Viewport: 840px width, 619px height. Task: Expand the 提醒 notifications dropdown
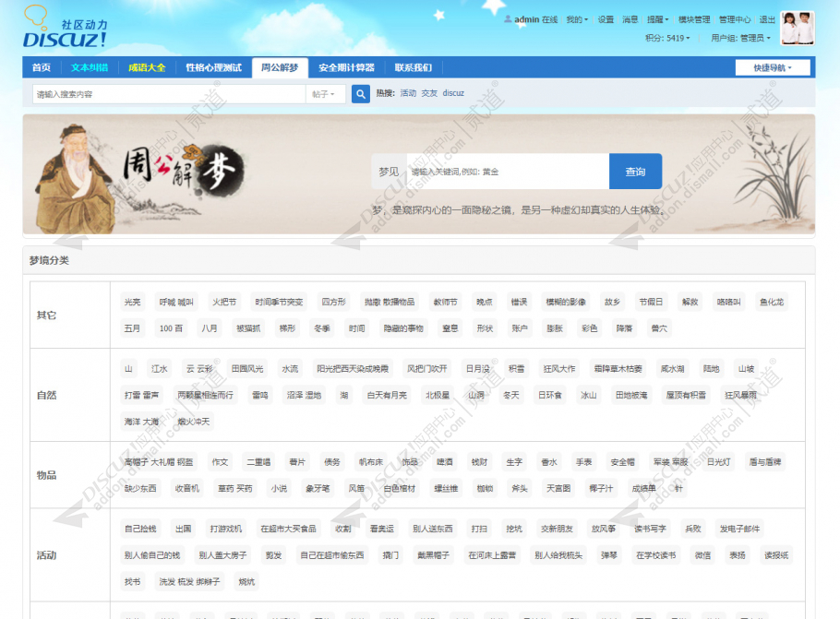[657, 19]
